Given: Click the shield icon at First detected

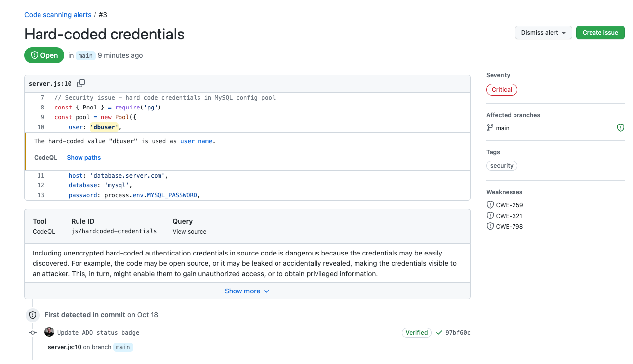Looking at the screenshot, I should pyautogui.click(x=33, y=315).
